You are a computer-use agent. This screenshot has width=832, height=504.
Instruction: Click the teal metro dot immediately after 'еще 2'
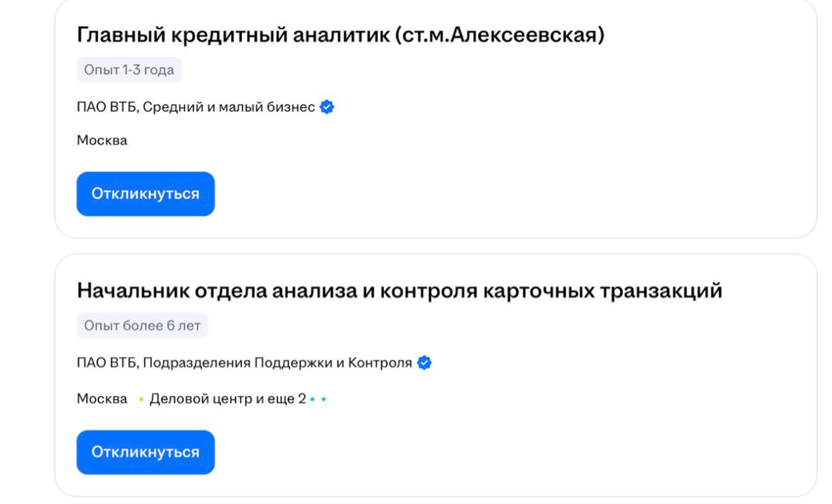(x=314, y=400)
